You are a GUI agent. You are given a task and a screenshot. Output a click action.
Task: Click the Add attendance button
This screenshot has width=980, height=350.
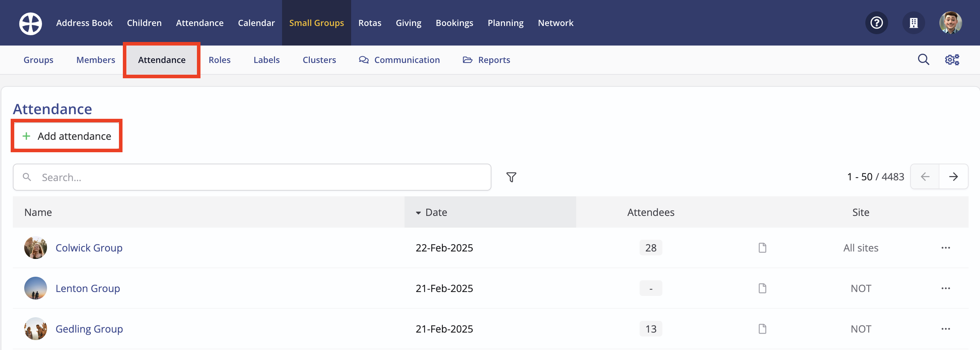tap(67, 136)
